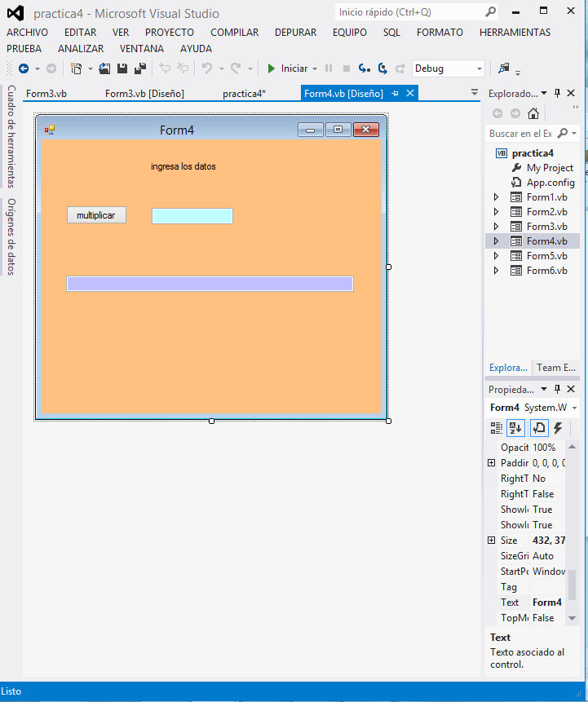Start debugging with the Iniciar button
Screen dimensions: 588x702
click(287, 68)
